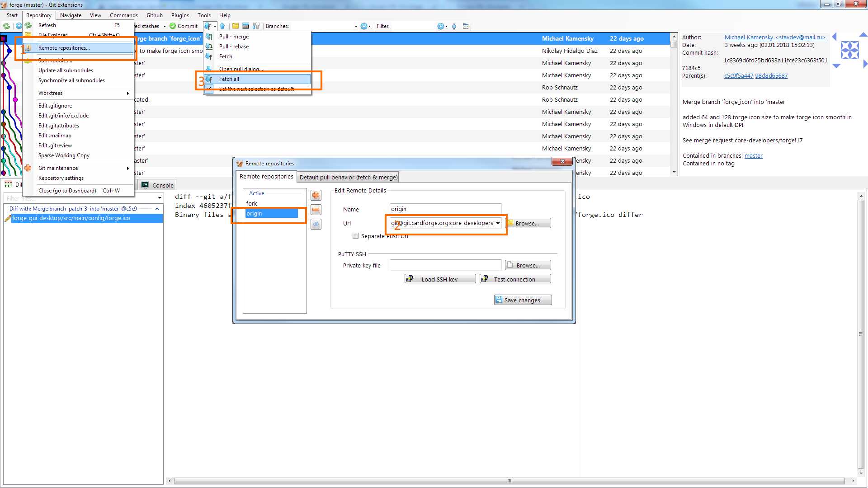
Task: Click Save changes button
Action: point(522,300)
